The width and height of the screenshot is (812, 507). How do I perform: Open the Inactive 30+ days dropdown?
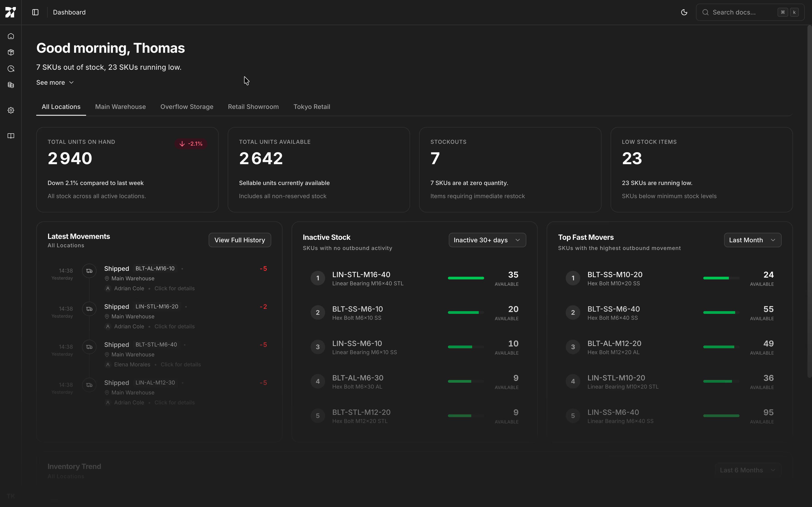tap(487, 240)
